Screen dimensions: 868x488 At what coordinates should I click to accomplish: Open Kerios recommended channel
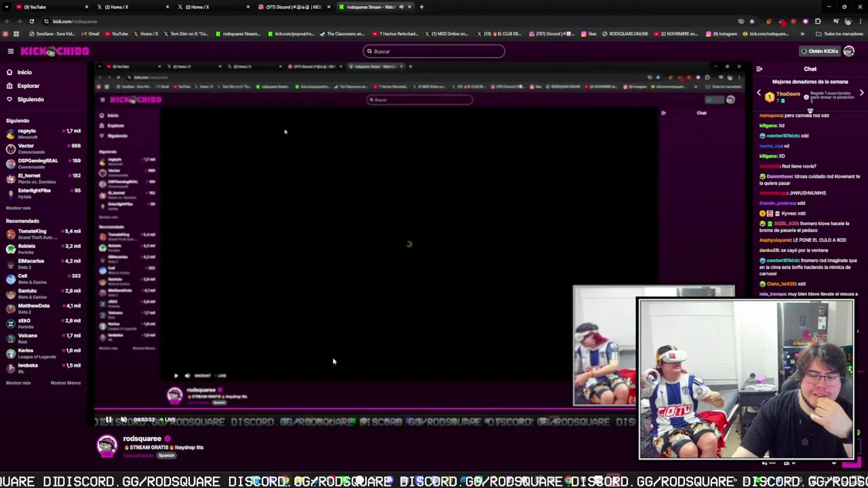(43, 353)
